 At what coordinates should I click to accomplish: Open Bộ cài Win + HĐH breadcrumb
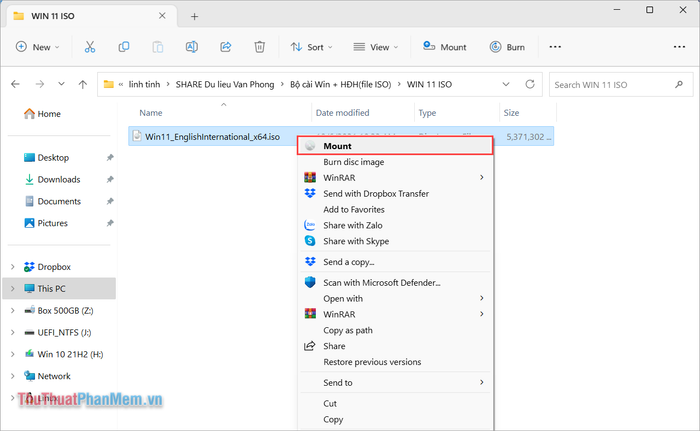coord(341,84)
